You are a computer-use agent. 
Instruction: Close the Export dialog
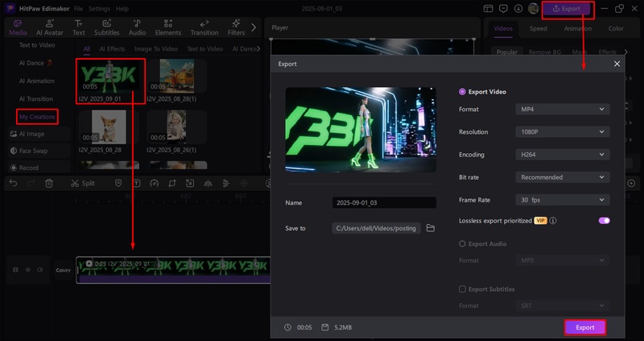click(x=617, y=64)
